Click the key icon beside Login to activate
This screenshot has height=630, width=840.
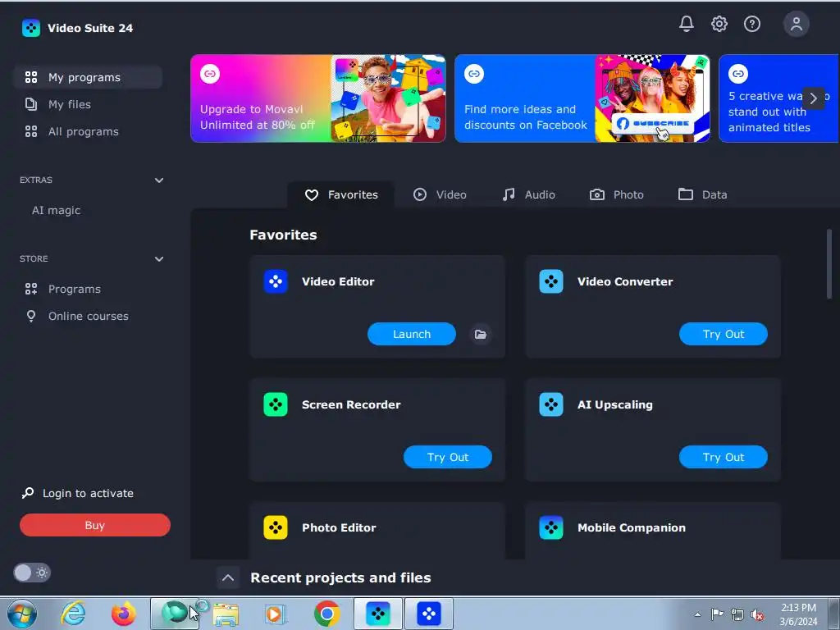click(28, 493)
